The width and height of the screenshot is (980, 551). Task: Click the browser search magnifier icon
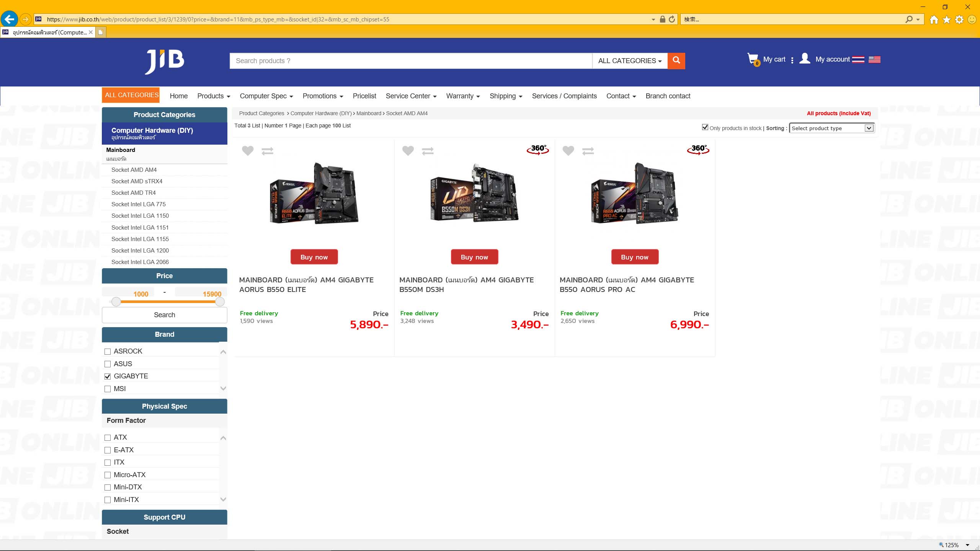click(909, 19)
